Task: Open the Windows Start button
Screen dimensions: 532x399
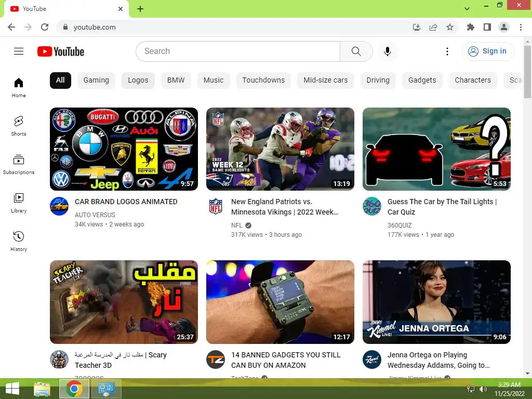Action: pyautogui.click(x=12, y=389)
